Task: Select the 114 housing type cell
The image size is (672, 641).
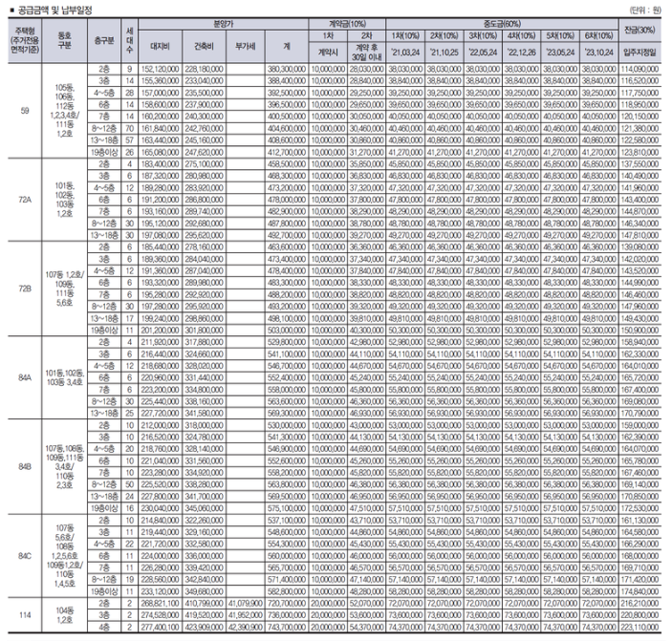Action: pyautogui.click(x=25, y=615)
